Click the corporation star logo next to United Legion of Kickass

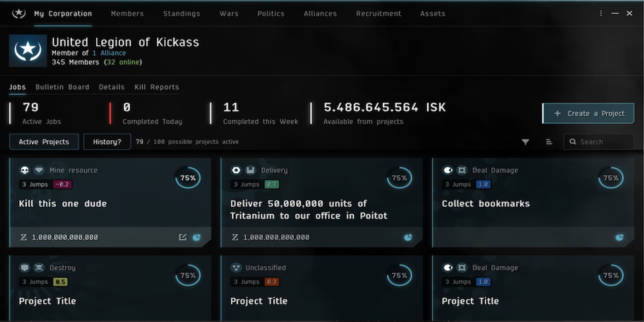pos(28,51)
